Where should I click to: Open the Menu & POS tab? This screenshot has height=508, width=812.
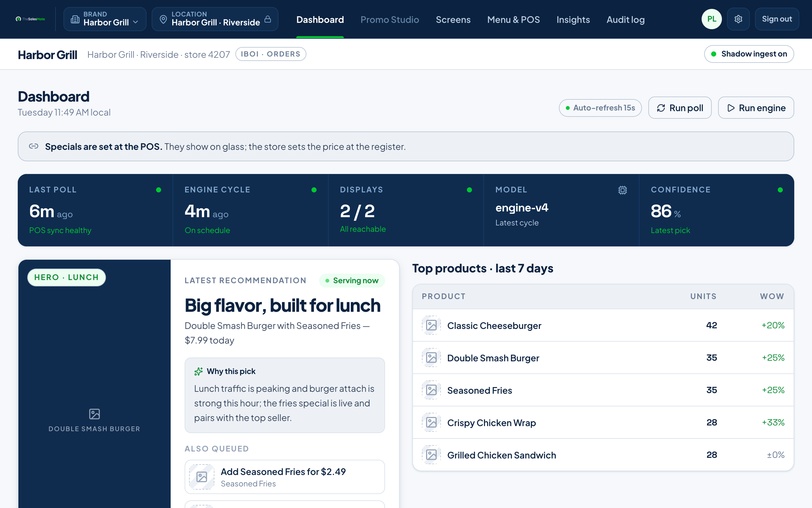coord(514,19)
